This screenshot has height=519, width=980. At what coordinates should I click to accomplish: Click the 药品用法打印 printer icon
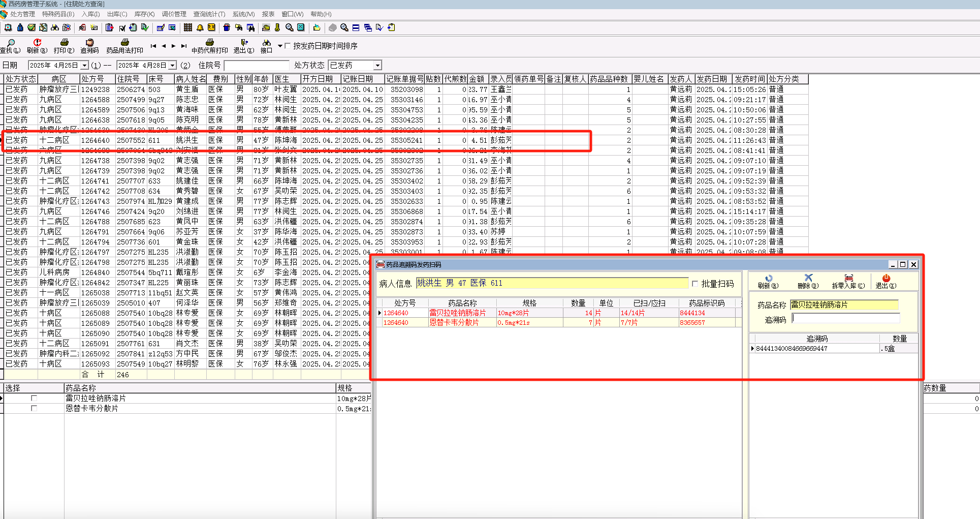(124, 43)
